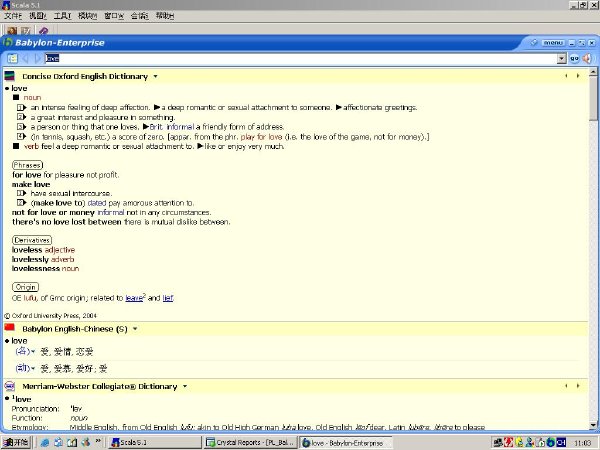Open the 文件 (File) menu in Scala
Viewport: 600px width, 450px height.
click(13, 16)
